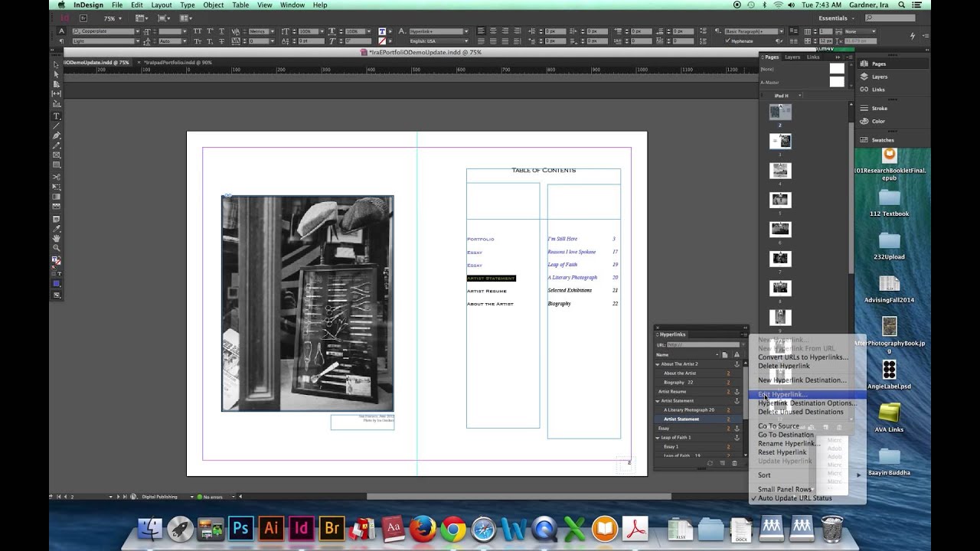Click the All Caps TT button
Screen dimensions: 980x551
coord(198,31)
